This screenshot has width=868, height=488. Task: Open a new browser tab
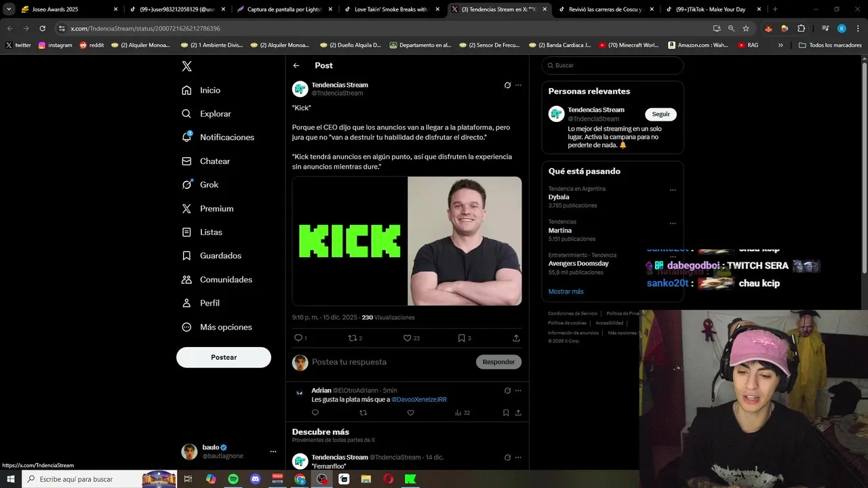[775, 9]
